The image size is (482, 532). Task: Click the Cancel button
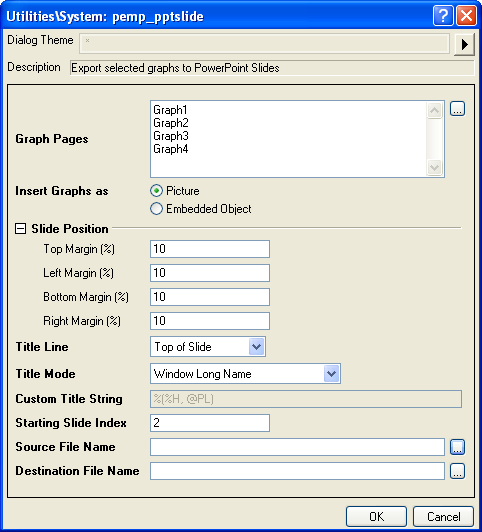pyautogui.click(x=443, y=516)
